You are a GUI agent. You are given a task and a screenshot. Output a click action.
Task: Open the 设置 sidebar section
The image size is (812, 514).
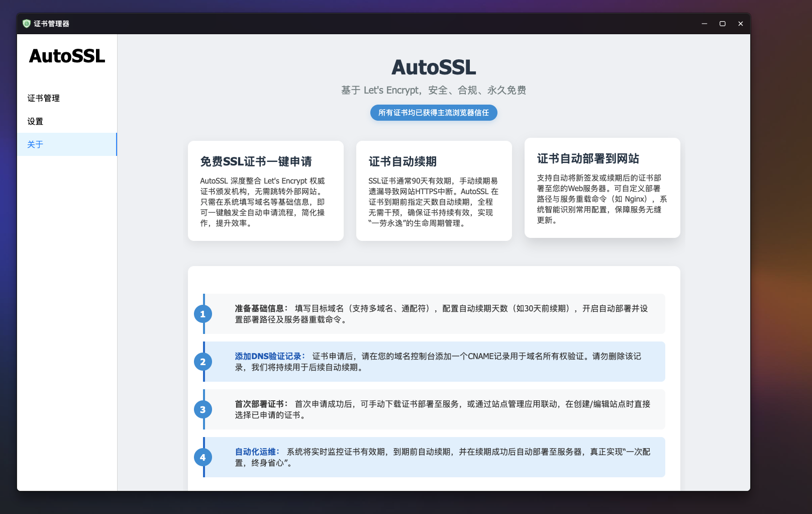(x=67, y=121)
